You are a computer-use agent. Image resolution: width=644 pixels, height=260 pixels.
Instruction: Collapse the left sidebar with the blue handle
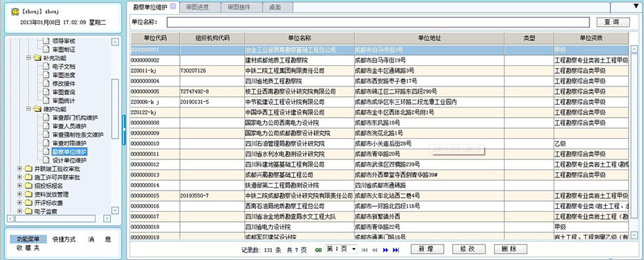coord(124,130)
